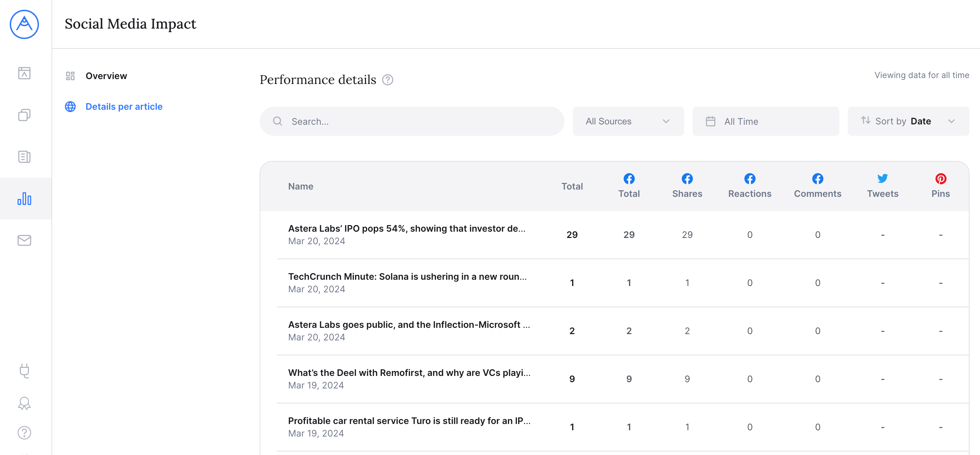Click the calendar icon in All Time filter
Screen dimensions: 980x455
pyautogui.click(x=711, y=121)
